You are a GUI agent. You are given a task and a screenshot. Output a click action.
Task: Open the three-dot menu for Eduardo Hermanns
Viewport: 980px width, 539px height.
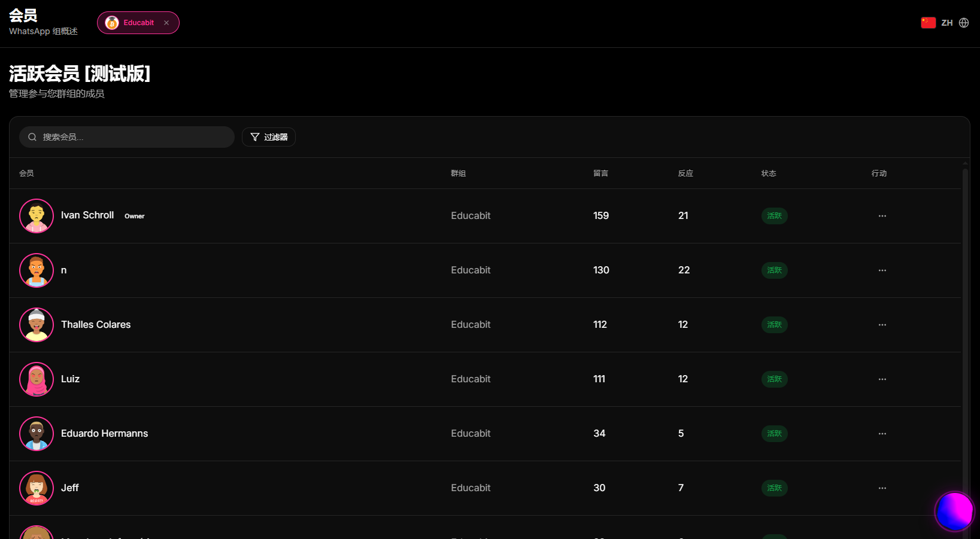point(882,434)
